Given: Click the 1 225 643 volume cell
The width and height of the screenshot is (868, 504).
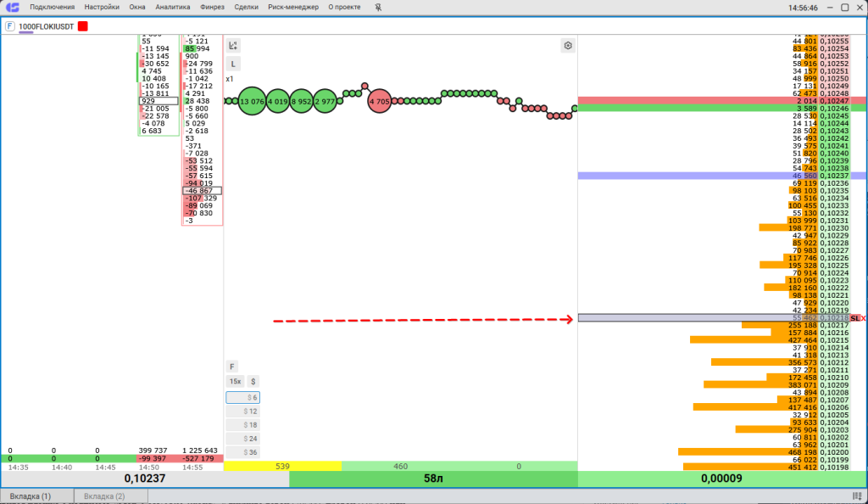Looking at the screenshot, I should (x=200, y=451).
